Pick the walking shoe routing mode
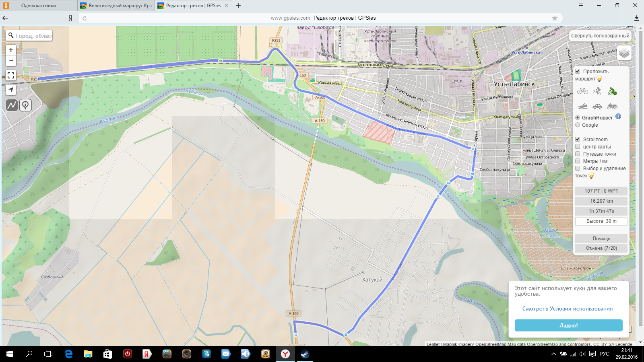The width and height of the screenshot is (644, 362). pos(582,106)
